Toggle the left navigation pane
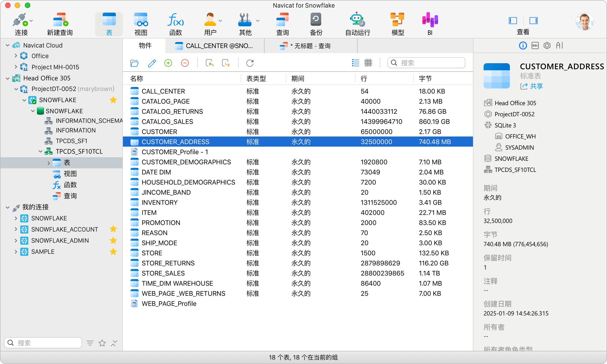The height and width of the screenshot is (364, 607). pos(513,20)
